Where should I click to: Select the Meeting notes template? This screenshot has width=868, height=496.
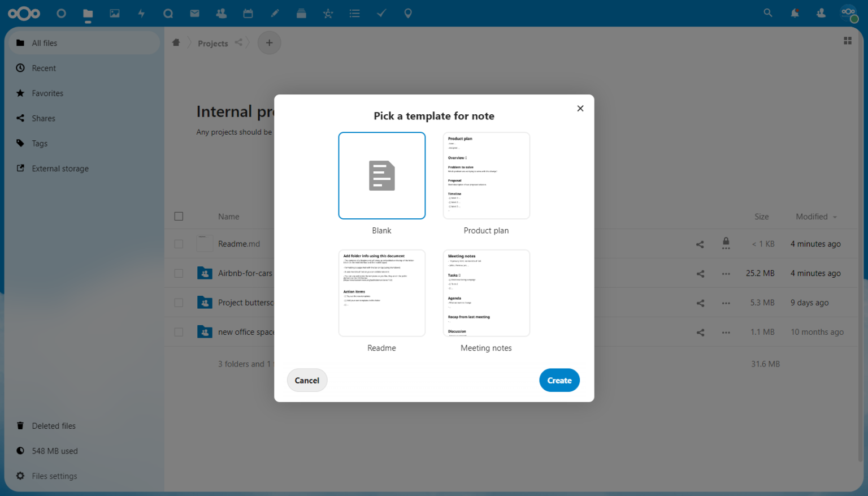pyautogui.click(x=486, y=293)
